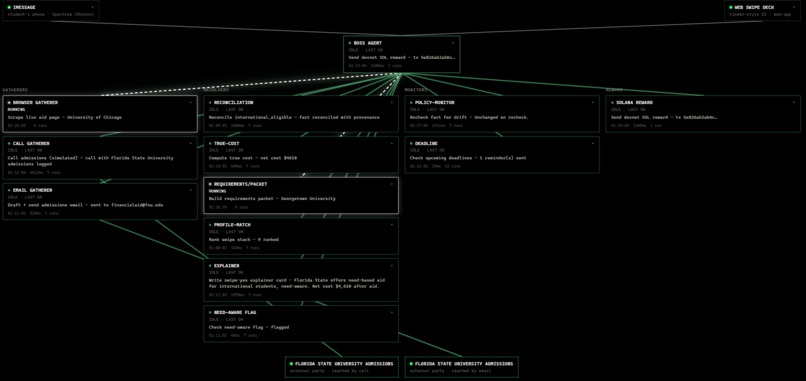Image resolution: width=806 pixels, height=381 pixels.
Task: Select the EXPLAINER title
Action: 227,265
